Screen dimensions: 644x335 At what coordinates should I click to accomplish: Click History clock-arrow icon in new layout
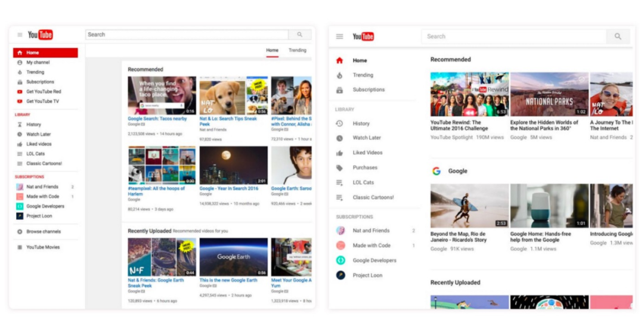click(x=340, y=123)
